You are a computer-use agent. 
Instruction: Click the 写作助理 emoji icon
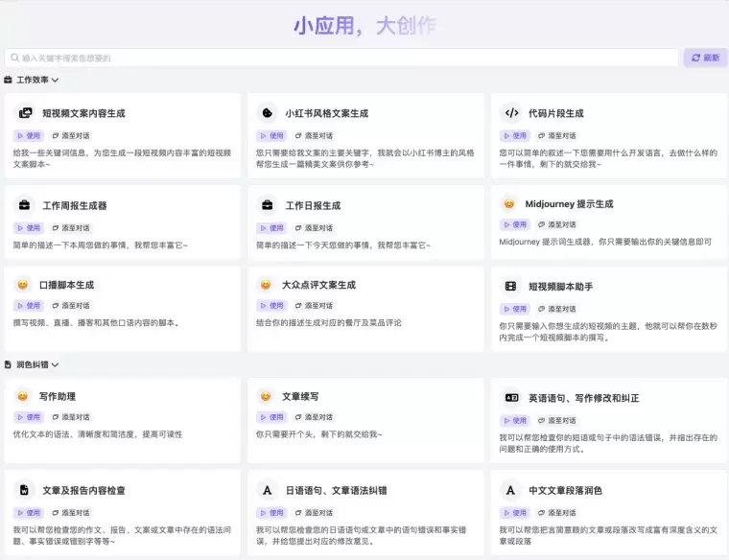pyautogui.click(x=22, y=396)
